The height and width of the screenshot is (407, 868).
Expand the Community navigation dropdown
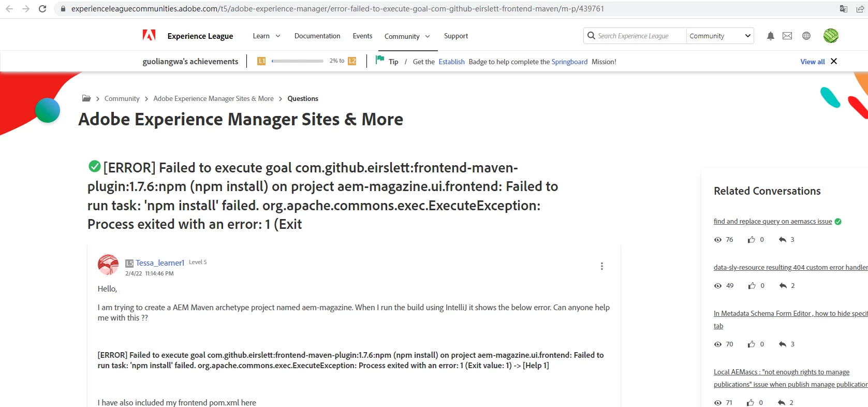tap(407, 36)
